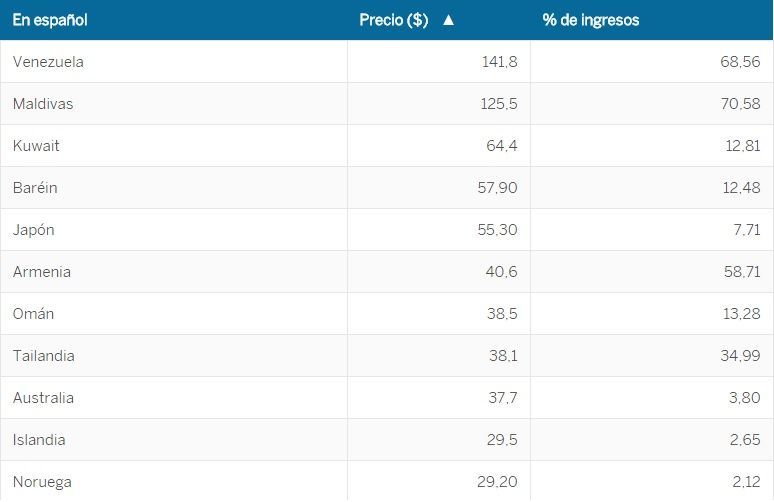Select Maldivas income percentage 70,58
This screenshot has height=502, width=774.
coord(740,104)
